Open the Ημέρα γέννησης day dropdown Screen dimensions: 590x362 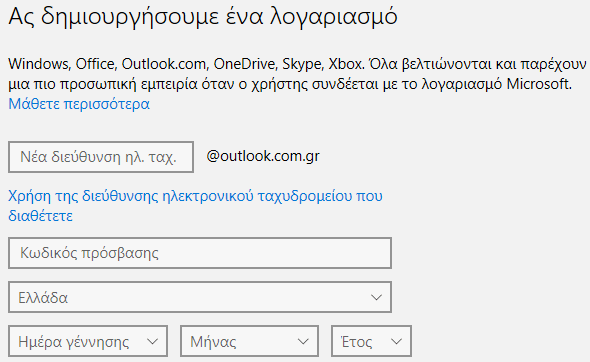pos(88,341)
